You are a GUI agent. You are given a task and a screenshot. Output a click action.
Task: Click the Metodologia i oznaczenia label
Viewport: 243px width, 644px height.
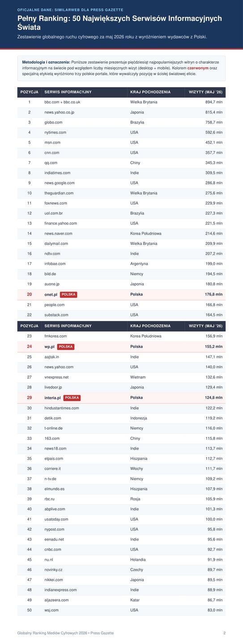46,62
